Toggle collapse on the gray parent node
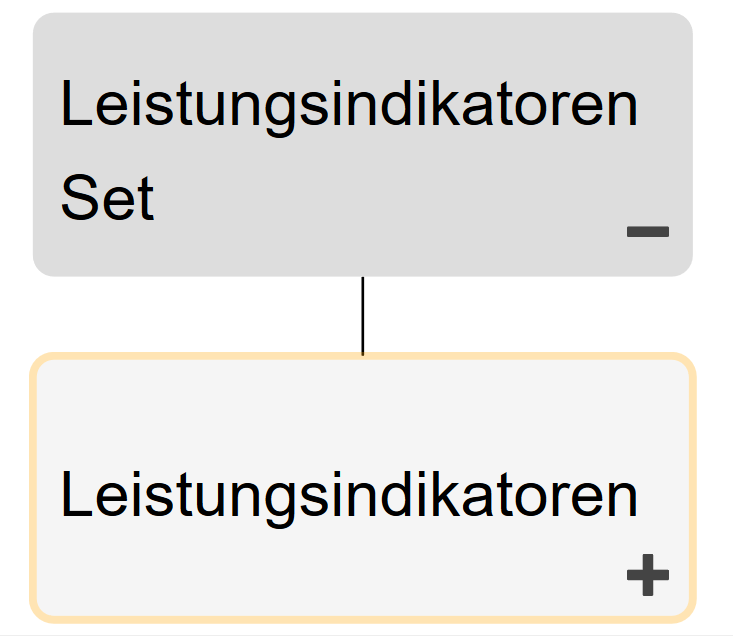This screenshot has height=641, width=733. tap(647, 232)
